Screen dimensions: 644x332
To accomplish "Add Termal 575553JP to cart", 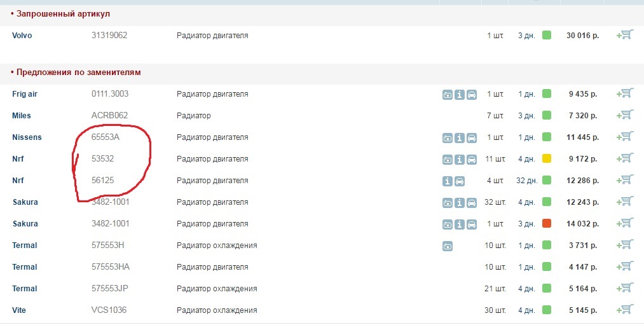I will 625,288.
